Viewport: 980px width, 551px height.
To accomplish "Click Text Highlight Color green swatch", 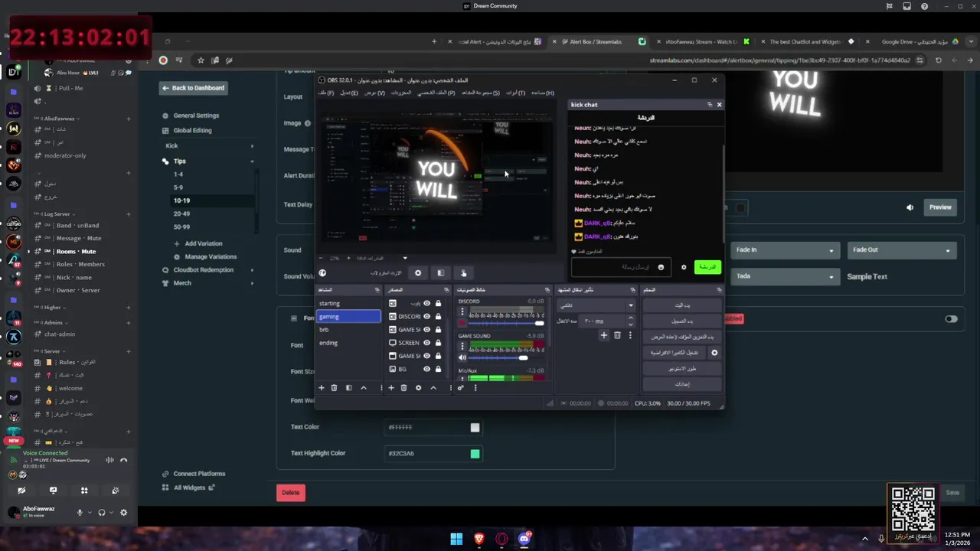I will coord(475,454).
